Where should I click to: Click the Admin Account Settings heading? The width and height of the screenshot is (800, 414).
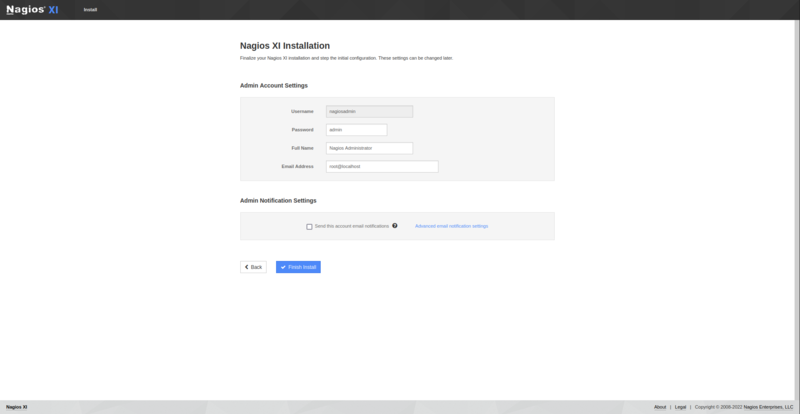(274, 86)
